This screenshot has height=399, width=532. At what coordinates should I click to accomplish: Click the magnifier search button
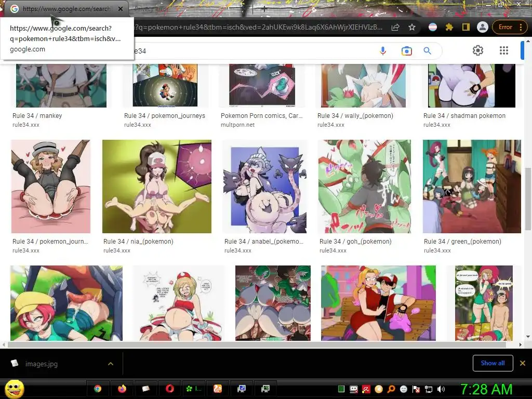tap(427, 51)
